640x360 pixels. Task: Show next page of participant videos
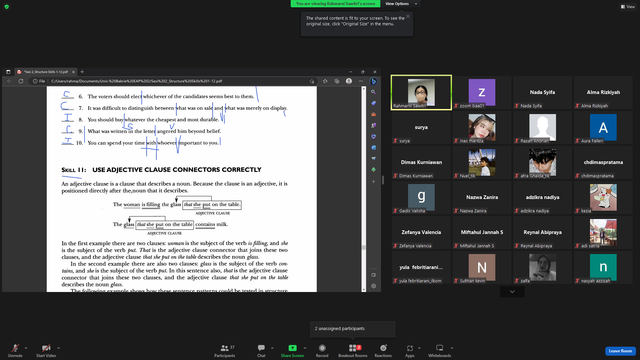point(512,291)
